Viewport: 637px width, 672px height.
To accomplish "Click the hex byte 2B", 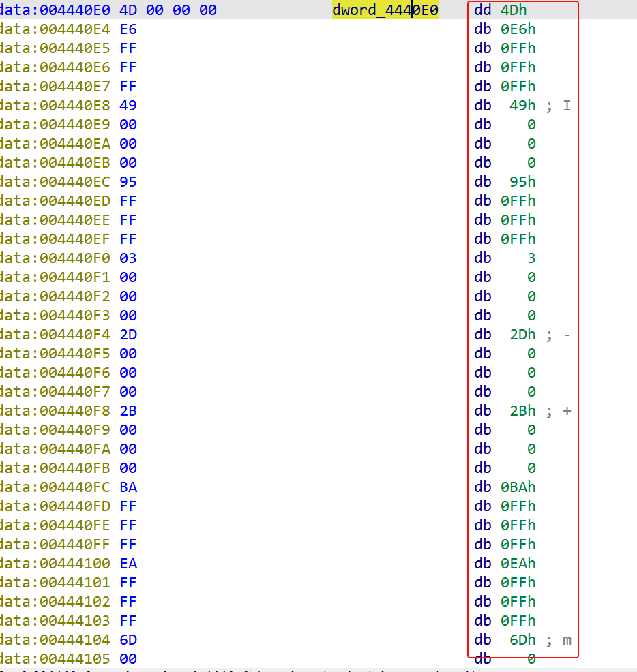I will pyautogui.click(x=128, y=410).
